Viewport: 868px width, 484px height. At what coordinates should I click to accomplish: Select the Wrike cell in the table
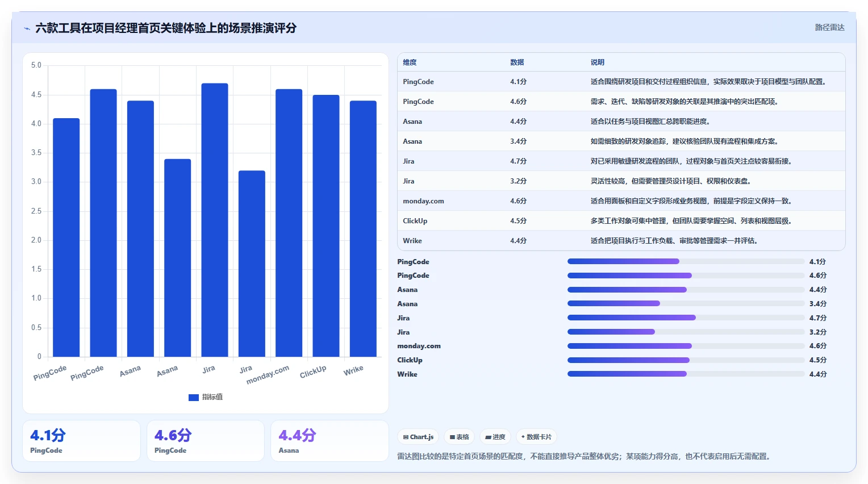coord(412,241)
